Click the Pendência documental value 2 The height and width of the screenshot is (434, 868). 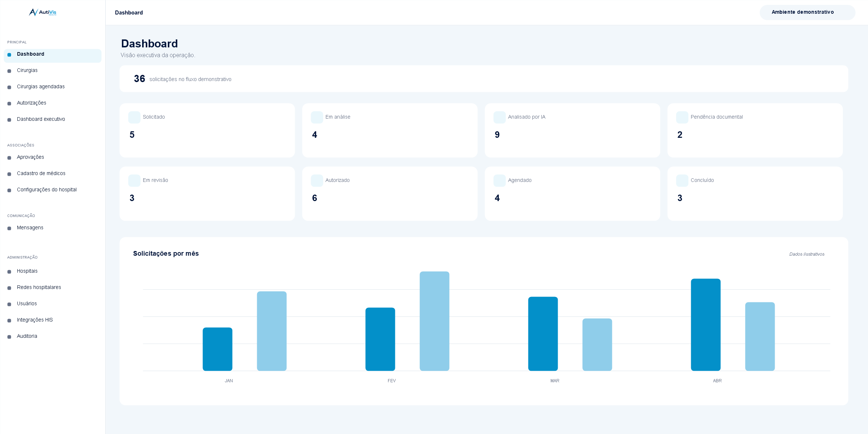point(680,135)
